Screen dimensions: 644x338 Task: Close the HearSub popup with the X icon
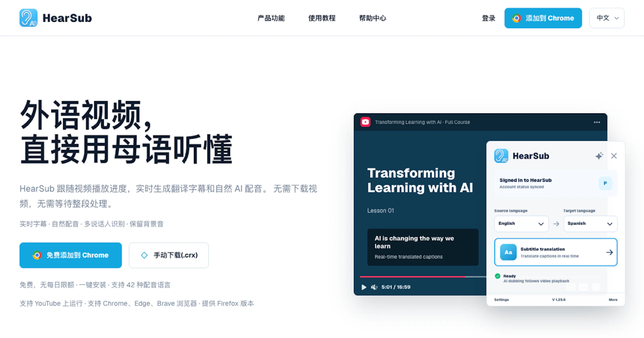click(614, 156)
